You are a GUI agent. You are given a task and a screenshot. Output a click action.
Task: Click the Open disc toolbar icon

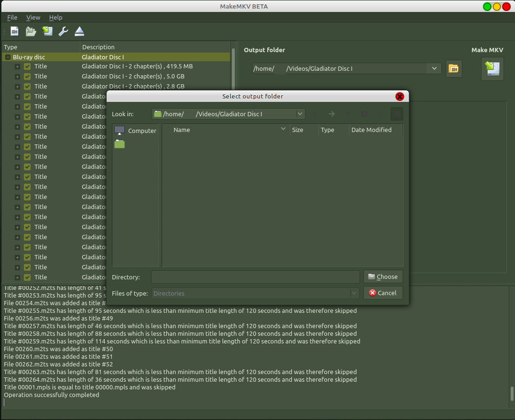click(31, 31)
